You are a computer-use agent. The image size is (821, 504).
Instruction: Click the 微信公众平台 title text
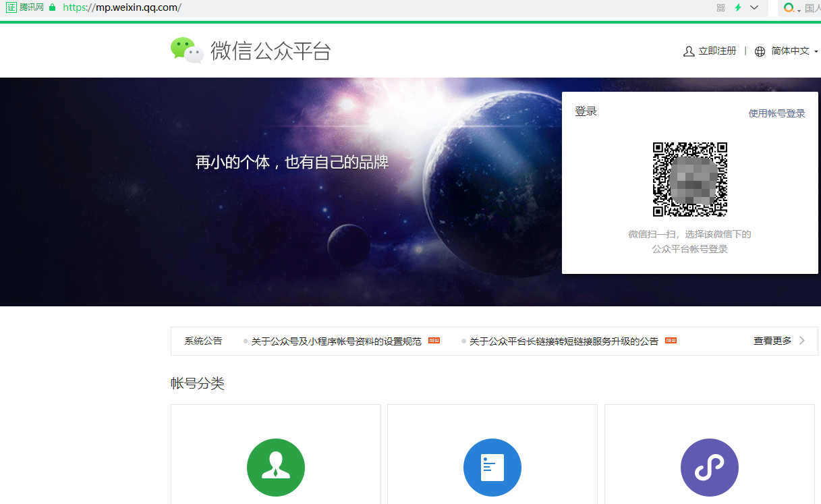tap(271, 51)
